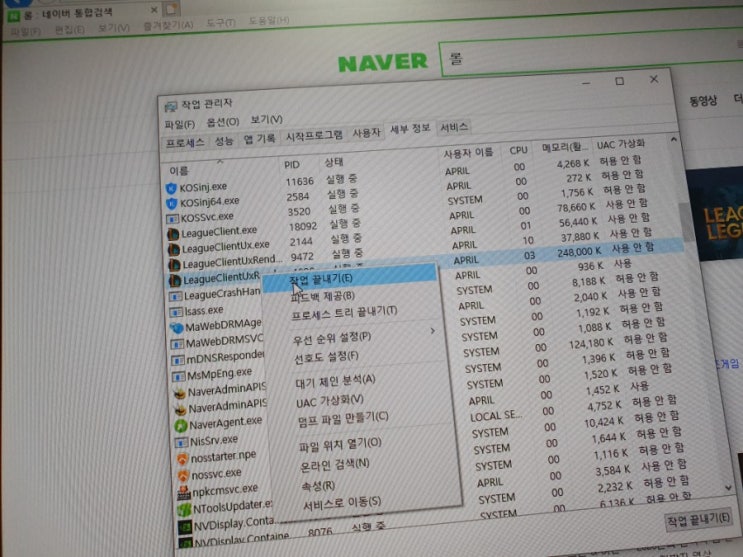Image resolution: width=743 pixels, height=557 pixels.
Task: Switch to the 사용자 tab
Action: coord(366,133)
